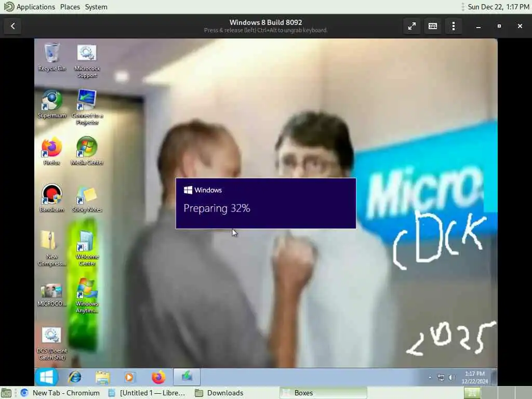Launch Firefox from the desktop shortcut
532x399 pixels.
pyautogui.click(x=51, y=151)
